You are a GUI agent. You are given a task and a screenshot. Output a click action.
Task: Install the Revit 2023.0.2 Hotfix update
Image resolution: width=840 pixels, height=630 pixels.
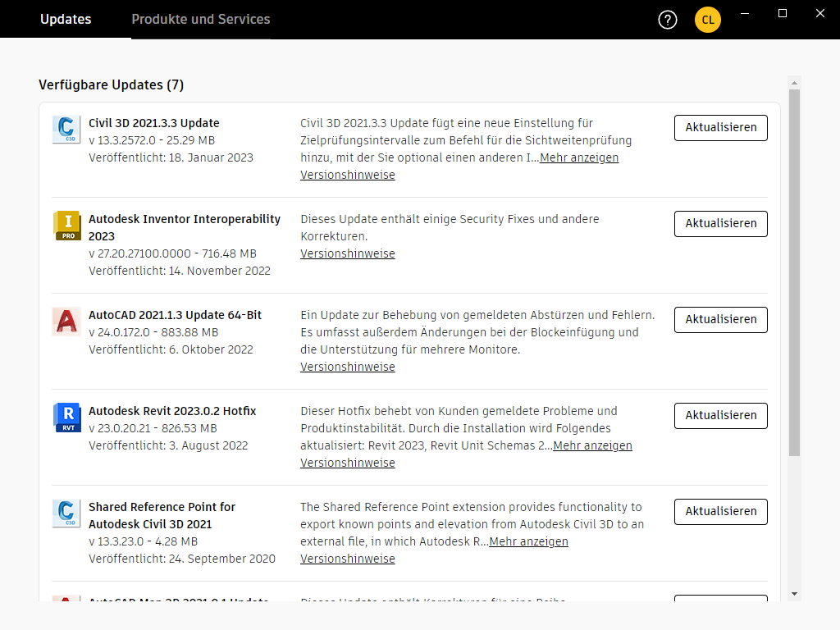tap(720, 416)
